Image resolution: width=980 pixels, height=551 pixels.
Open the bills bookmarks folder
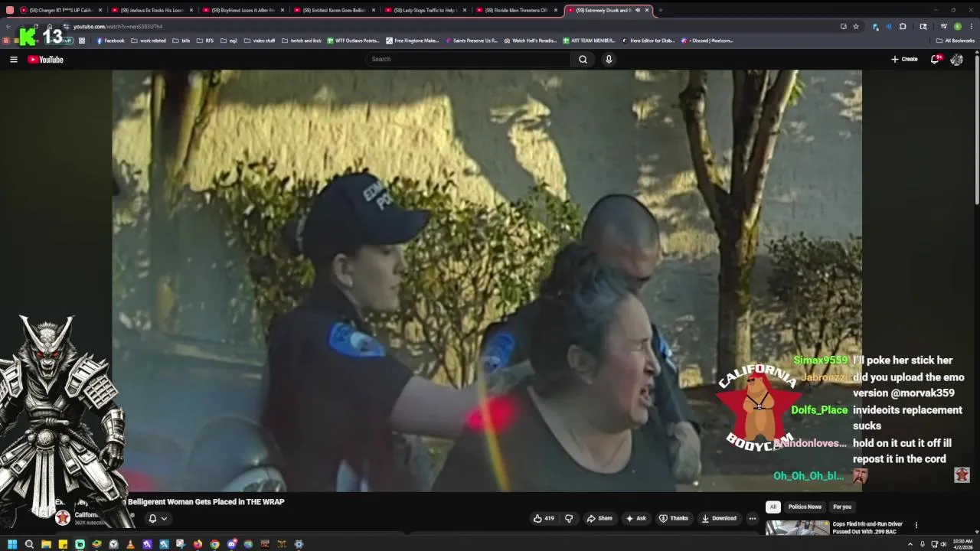point(181,41)
